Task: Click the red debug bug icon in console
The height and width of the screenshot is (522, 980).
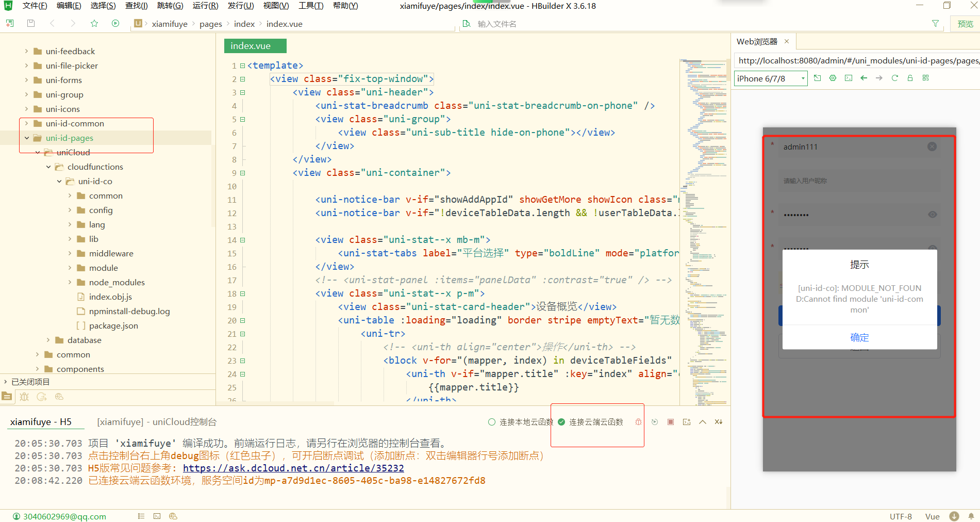Action: [638, 422]
